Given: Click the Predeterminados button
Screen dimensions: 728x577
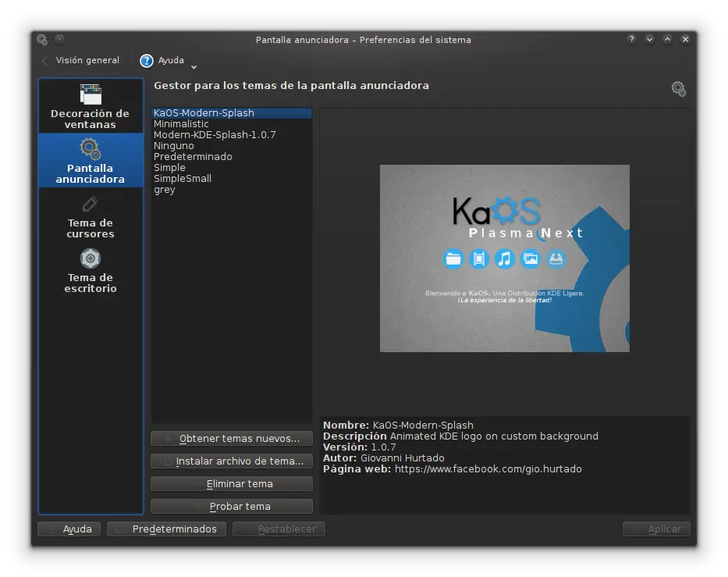Looking at the screenshot, I should click(167, 529).
